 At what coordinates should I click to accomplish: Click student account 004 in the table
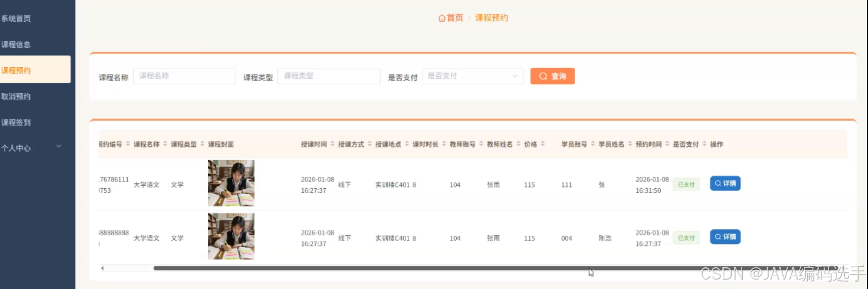coord(566,238)
